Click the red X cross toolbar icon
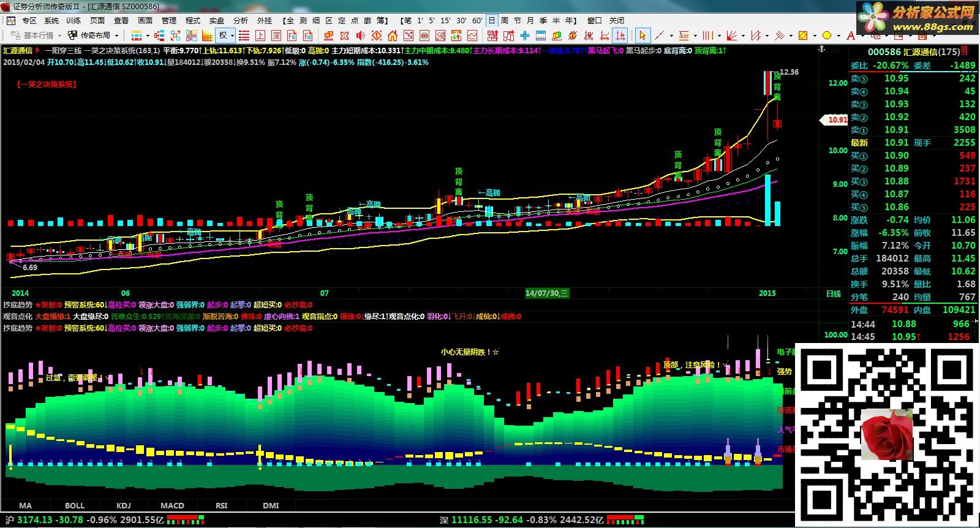 [344, 36]
